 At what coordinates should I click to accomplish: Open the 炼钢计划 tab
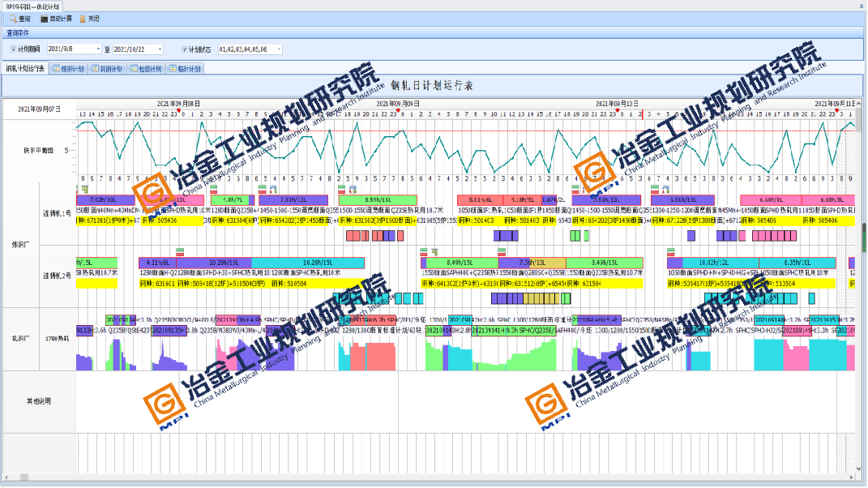point(69,69)
